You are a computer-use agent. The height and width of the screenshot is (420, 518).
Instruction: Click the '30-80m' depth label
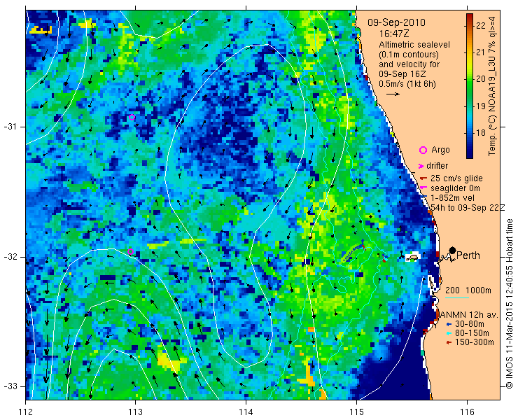pyautogui.click(x=470, y=324)
